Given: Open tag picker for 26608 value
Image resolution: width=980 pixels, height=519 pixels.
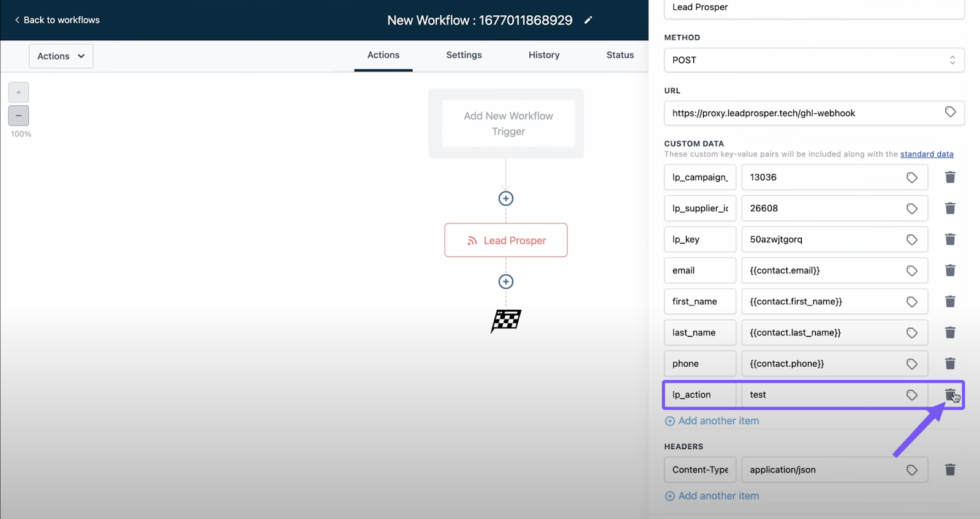Looking at the screenshot, I should [912, 209].
